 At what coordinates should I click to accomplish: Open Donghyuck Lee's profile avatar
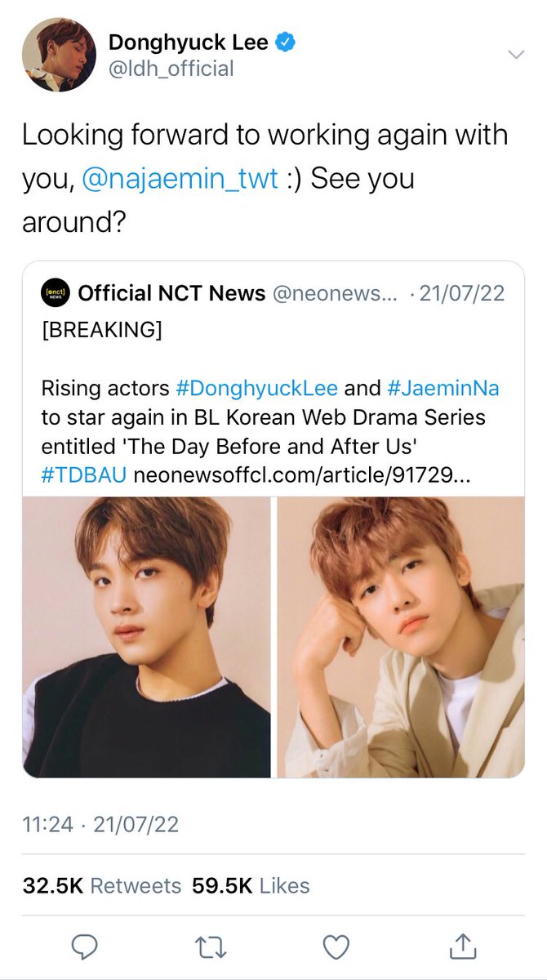click(x=58, y=54)
